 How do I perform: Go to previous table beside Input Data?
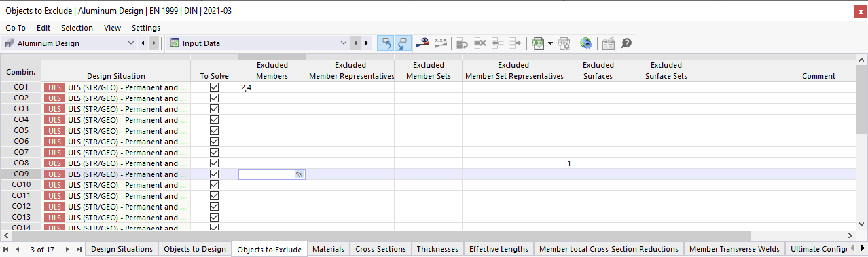click(355, 43)
